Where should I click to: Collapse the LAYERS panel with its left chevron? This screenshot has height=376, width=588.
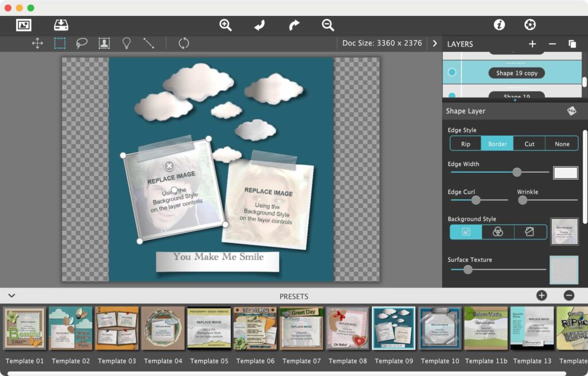(x=435, y=42)
